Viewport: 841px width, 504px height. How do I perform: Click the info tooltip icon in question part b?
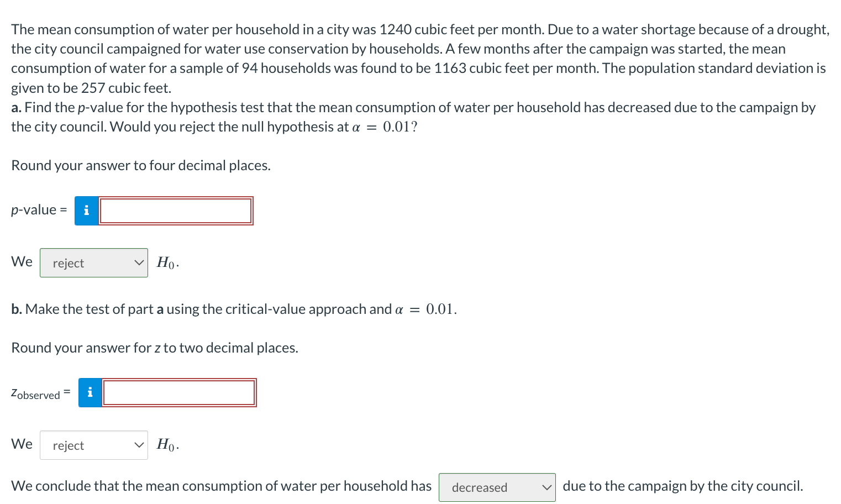coord(90,392)
